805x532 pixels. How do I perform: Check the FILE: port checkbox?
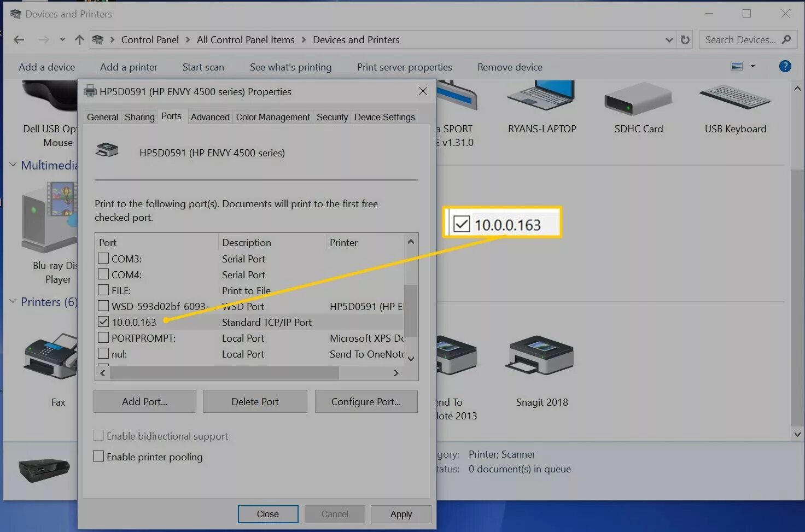[x=103, y=290]
